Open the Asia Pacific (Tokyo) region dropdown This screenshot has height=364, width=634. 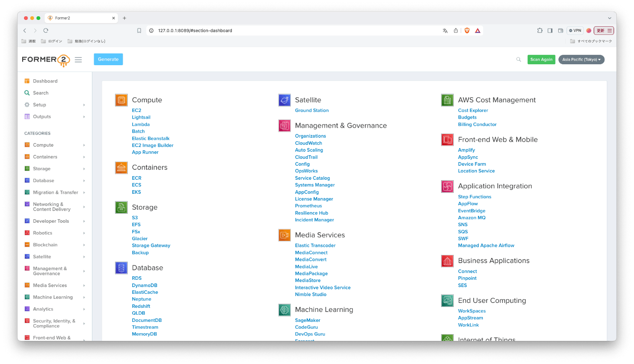coord(581,59)
